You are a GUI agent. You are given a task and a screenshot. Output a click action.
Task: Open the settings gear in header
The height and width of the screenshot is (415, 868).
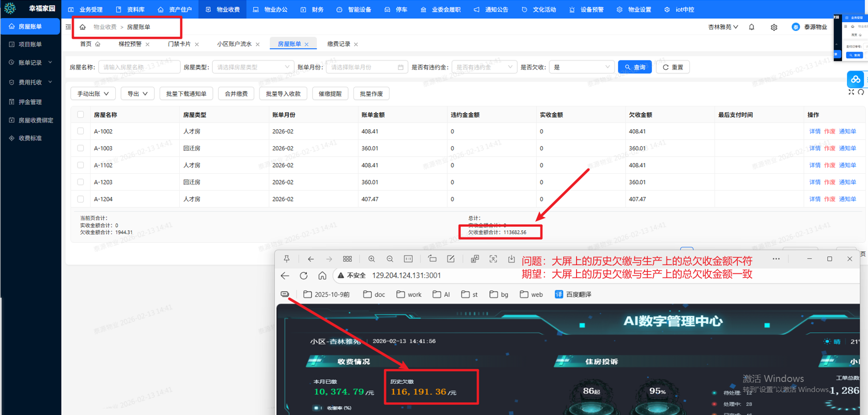coord(774,27)
